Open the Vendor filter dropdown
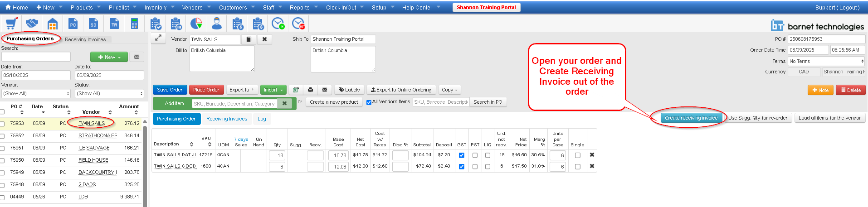 tap(36, 93)
